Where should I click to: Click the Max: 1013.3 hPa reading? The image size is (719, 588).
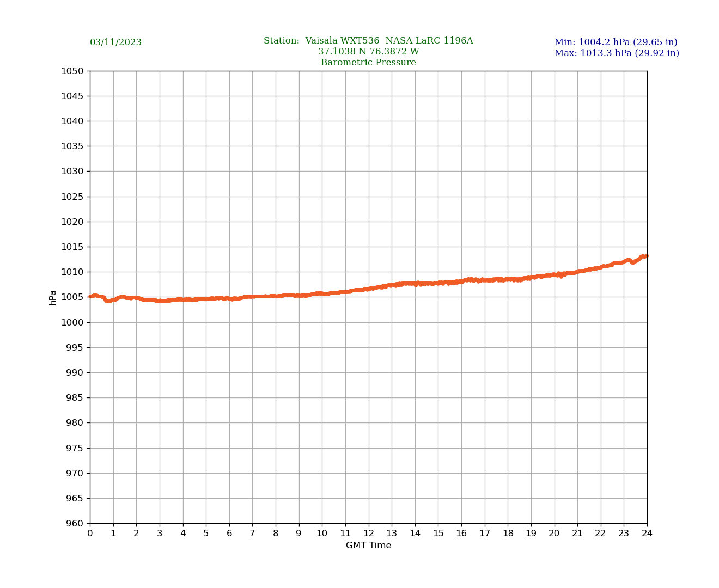(x=617, y=53)
